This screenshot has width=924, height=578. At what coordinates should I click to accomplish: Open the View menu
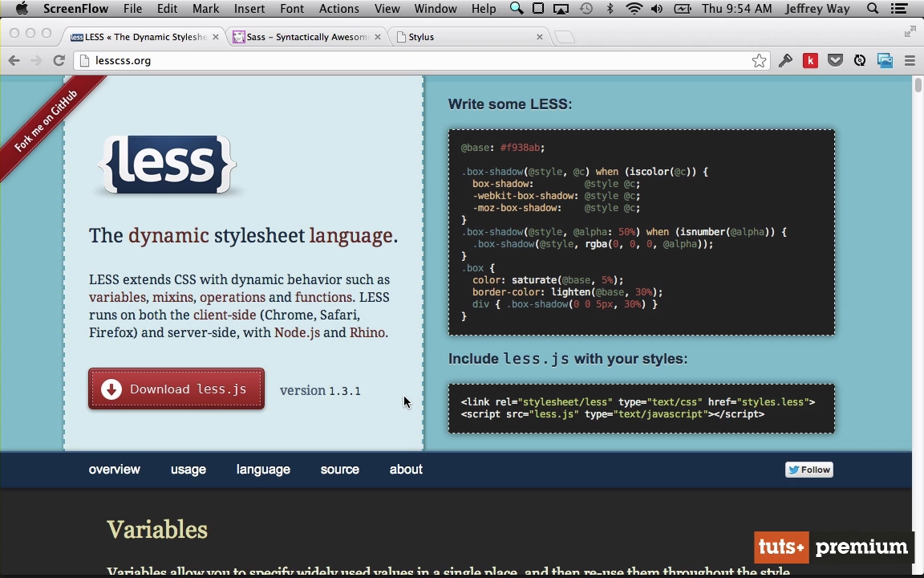click(387, 8)
